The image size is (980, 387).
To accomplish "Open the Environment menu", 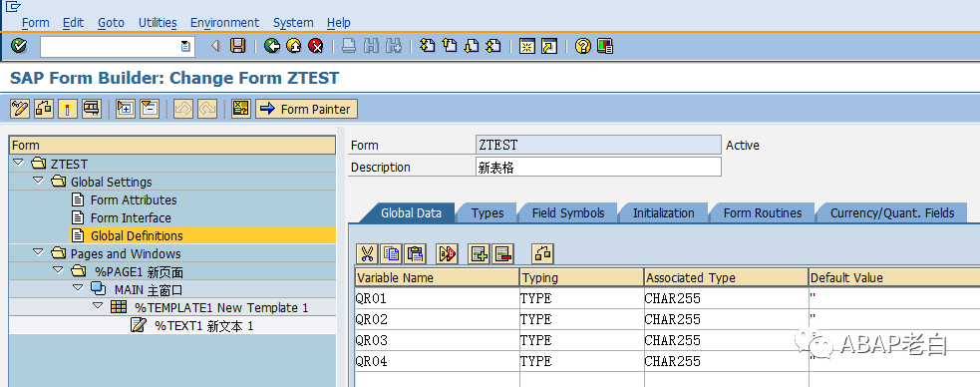I will tap(224, 23).
